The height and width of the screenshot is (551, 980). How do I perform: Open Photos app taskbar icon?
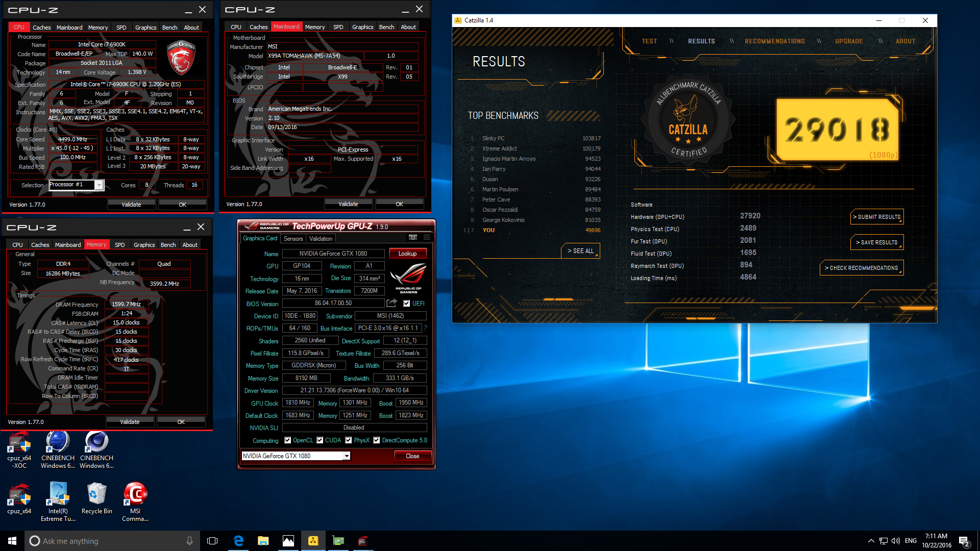288,541
